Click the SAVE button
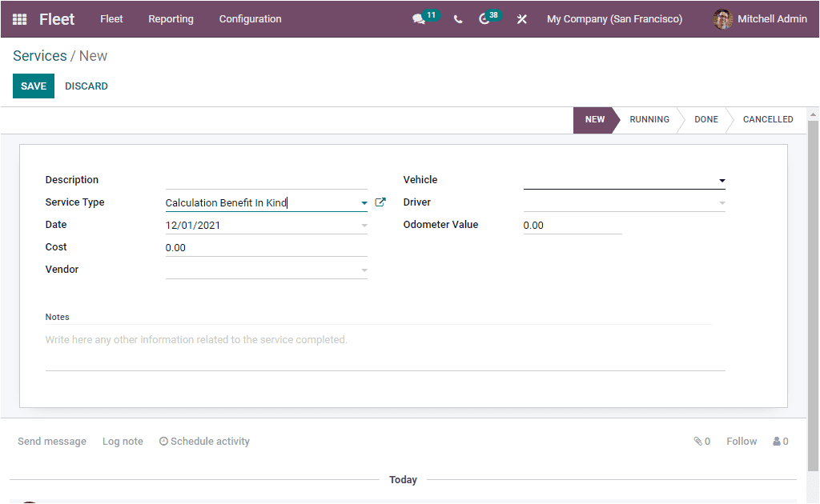 point(33,86)
